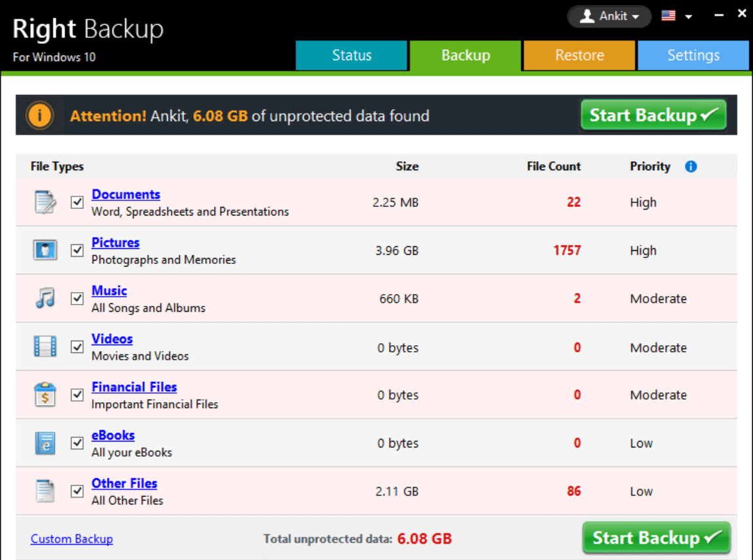Open the Custom Backup link
753x560 pixels.
[71, 539]
